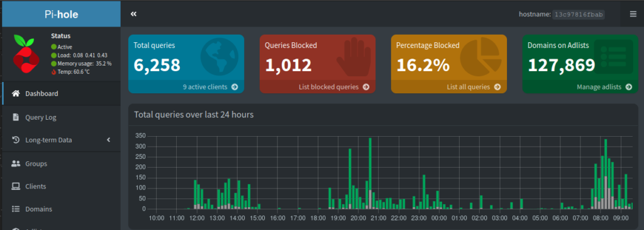
Task: Click 'Total queries over last 24 hours' heading
Action: click(x=194, y=115)
